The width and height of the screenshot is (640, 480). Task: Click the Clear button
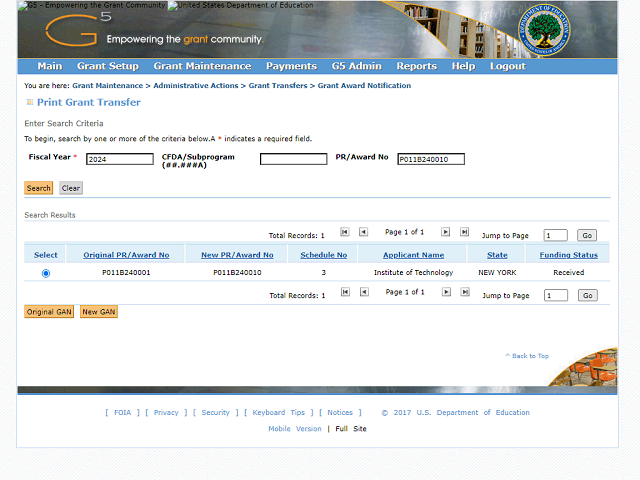coord(71,188)
